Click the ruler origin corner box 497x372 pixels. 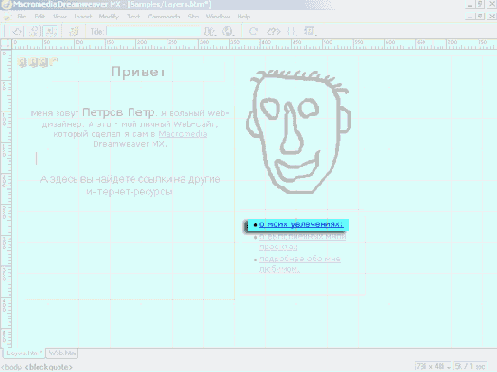tap(6, 44)
